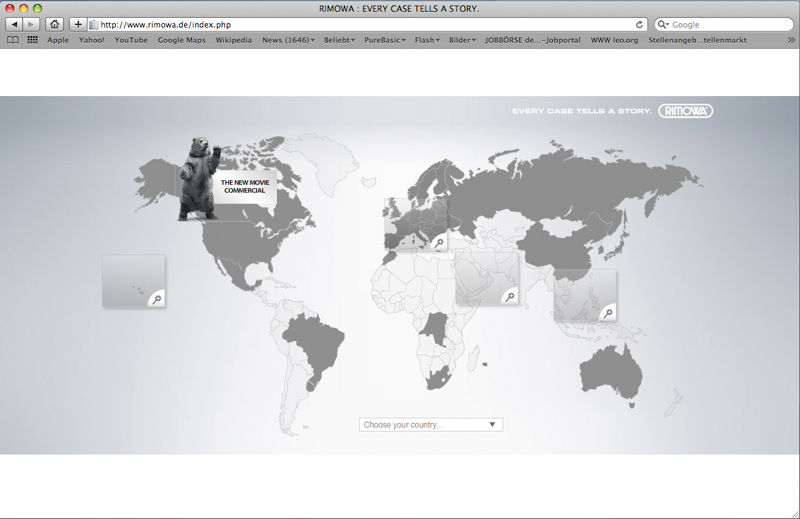The width and height of the screenshot is (800, 519).
Task: Select Brazil on the world map
Action: (x=316, y=344)
